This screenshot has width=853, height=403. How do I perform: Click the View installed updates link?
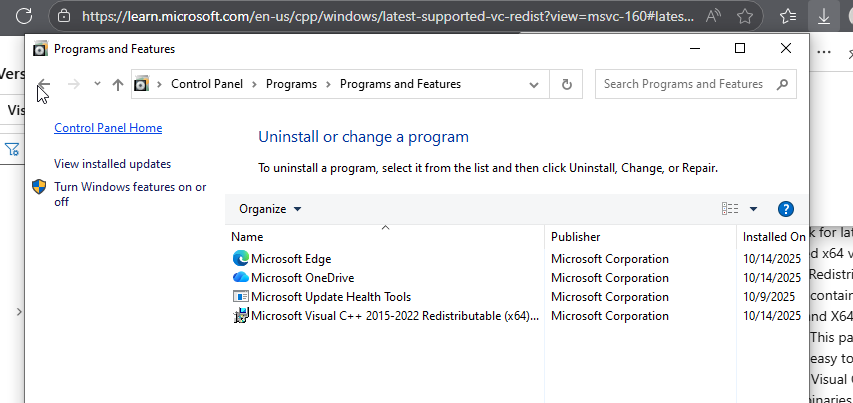point(112,164)
